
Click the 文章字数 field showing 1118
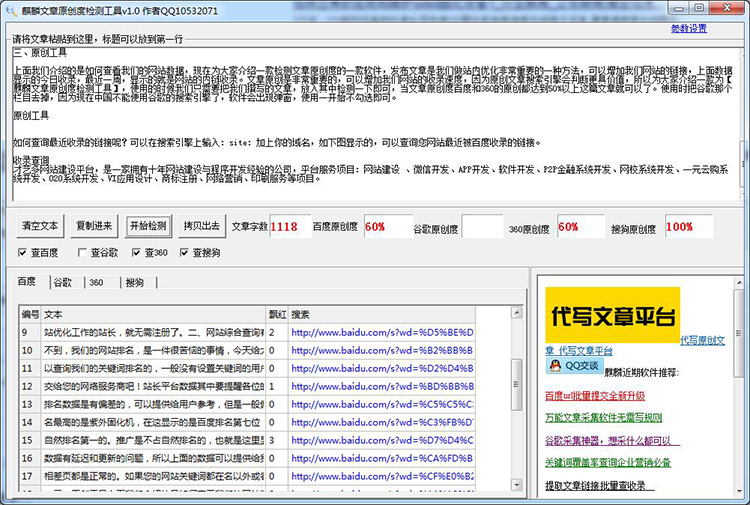[x=290, y=226]
